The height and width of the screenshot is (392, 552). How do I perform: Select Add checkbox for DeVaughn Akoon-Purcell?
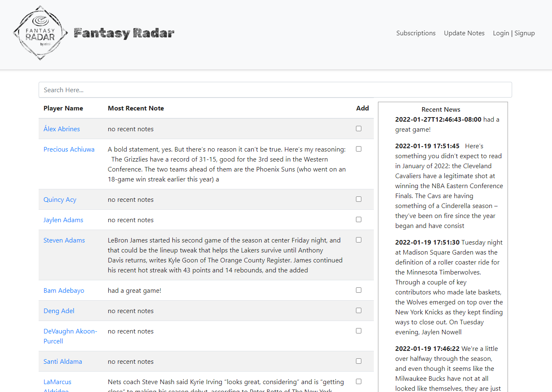tap(358, 331)
